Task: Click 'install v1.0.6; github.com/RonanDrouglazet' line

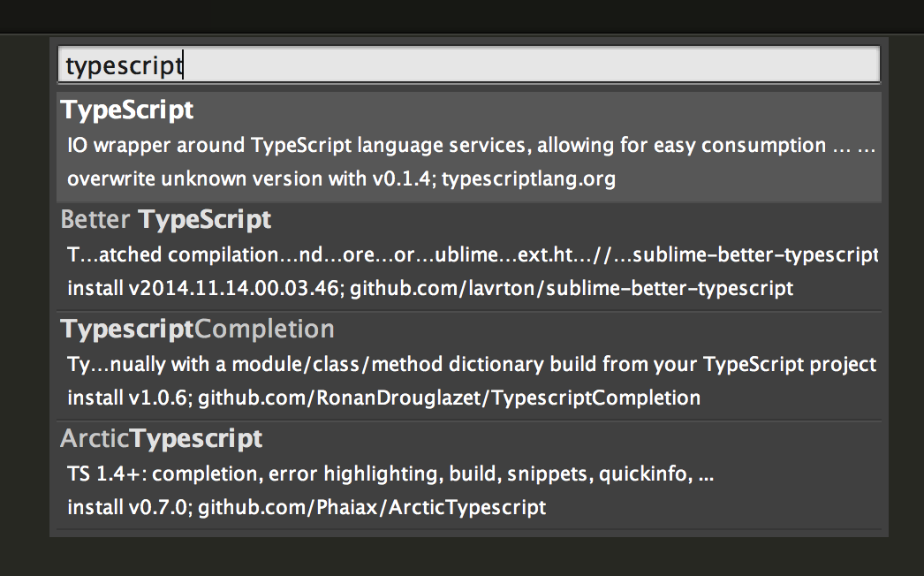Action: 383,398
